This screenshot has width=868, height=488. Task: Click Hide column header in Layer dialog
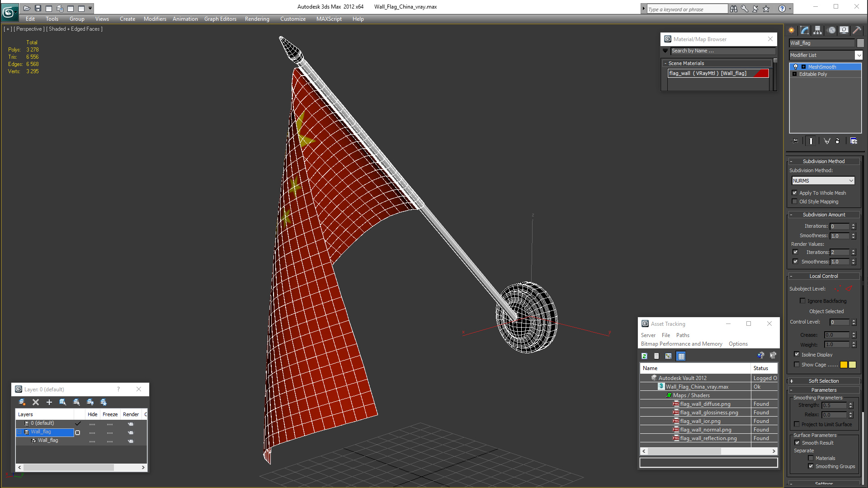(93, 414)
